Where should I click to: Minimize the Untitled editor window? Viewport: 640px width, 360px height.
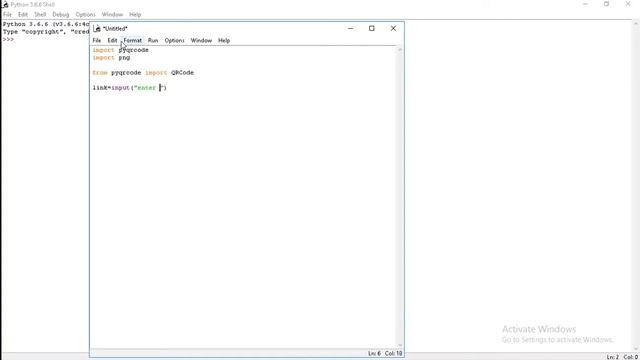350,28
